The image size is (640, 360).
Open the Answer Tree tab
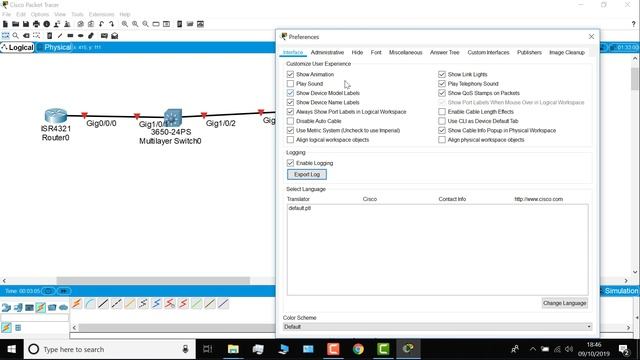point(444,52)
